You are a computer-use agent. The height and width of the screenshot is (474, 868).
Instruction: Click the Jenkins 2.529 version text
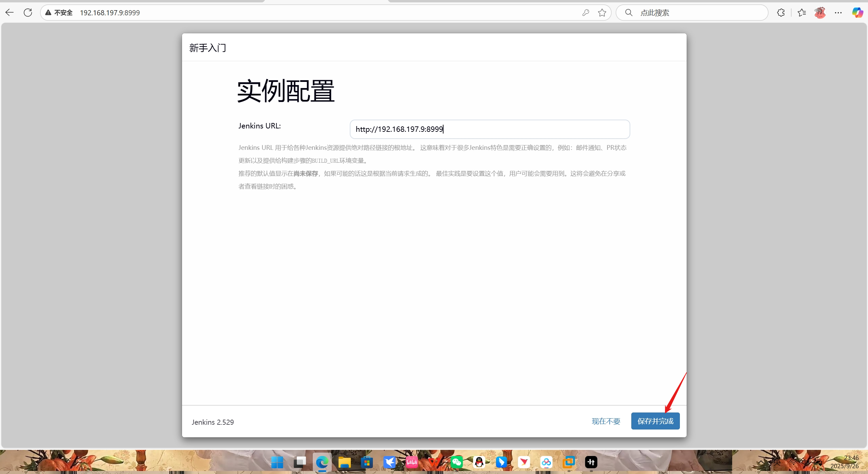tap(213, 422)
